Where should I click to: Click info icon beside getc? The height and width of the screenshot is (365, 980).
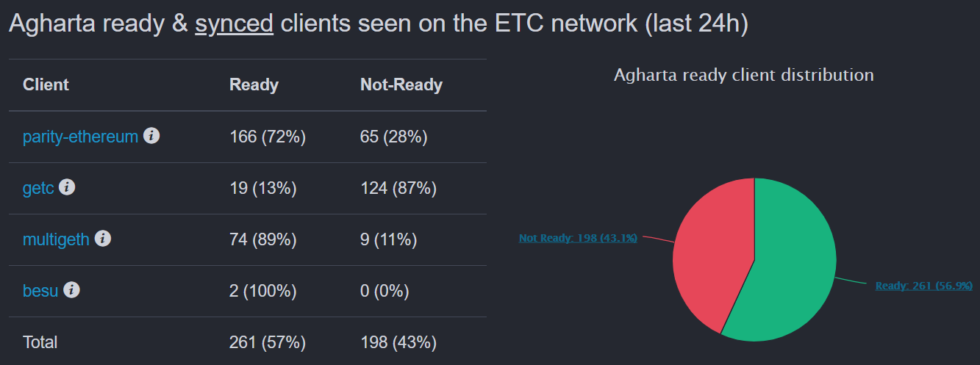coord(67,187)
